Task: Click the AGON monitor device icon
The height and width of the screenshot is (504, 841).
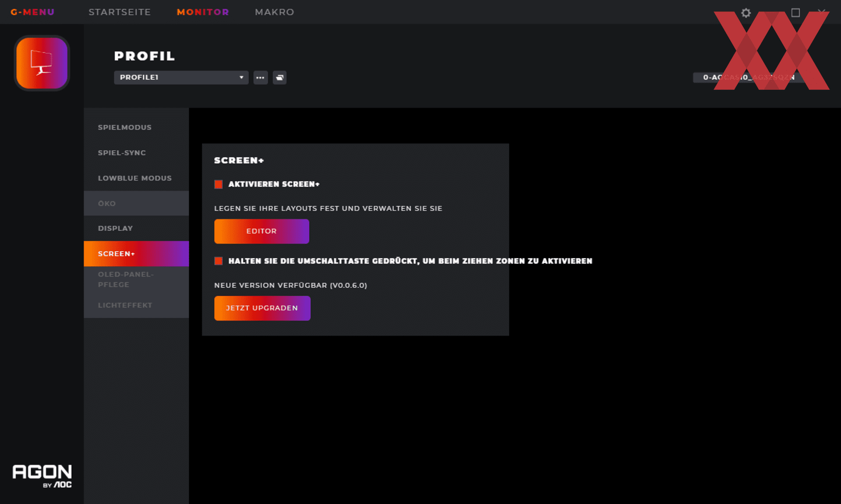Action: tap(42, 63)
